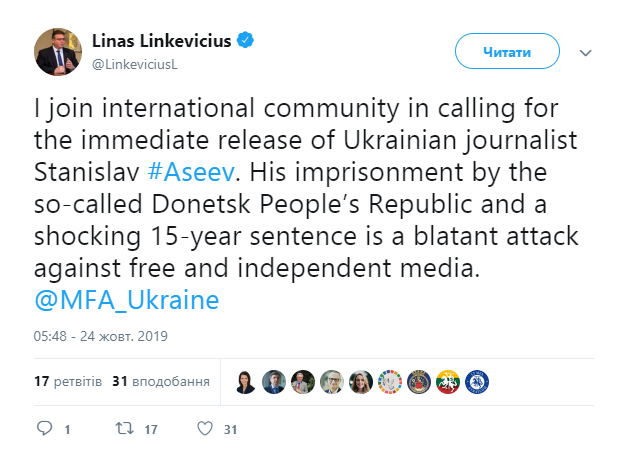The image size is (625, 469).
Task: Retweet this post via the retweet icon
Action: point(122,429)
